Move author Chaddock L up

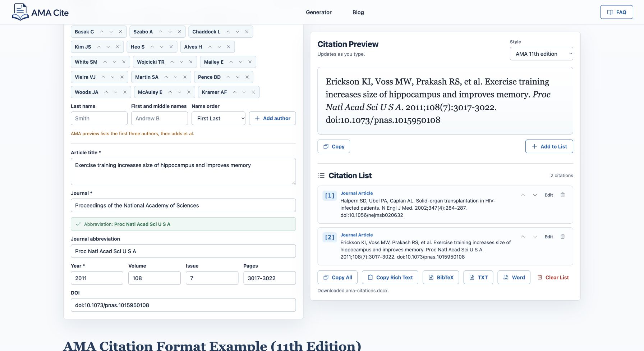tap(228, 32)
